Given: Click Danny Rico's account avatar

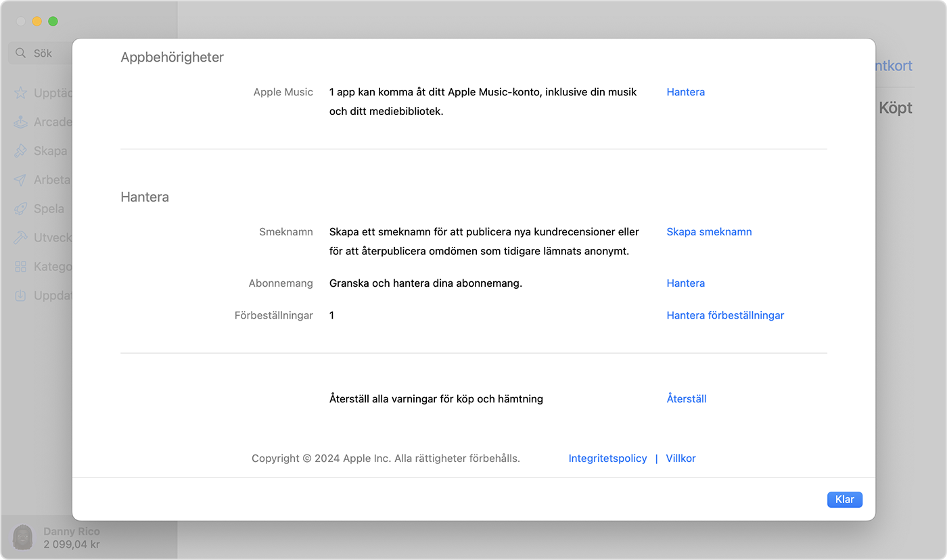Looking at the screenshot, I should click(24, 538).
